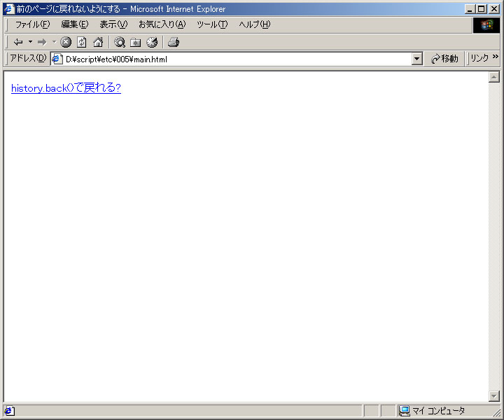Open the Favorites pane icon
The height and width of the screenshot is (420, 504).
coord(136,42)
